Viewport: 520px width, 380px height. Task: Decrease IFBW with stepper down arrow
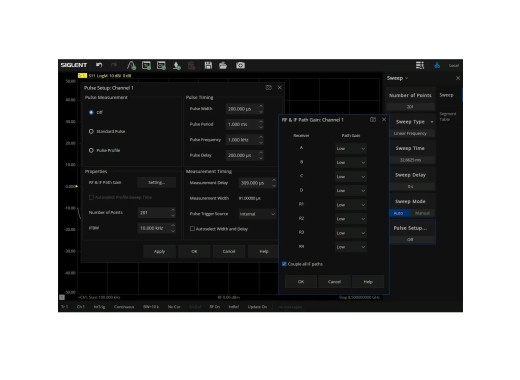coord(173,231)
